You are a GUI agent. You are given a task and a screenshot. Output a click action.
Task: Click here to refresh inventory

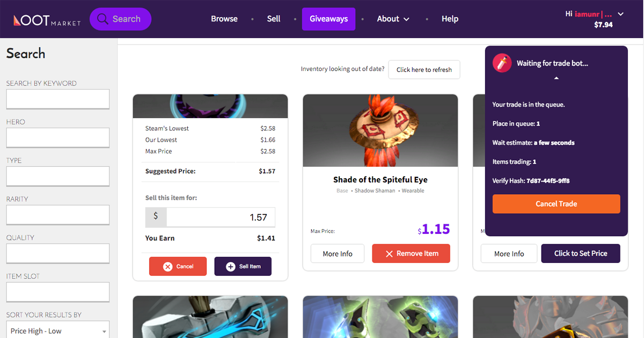click(x=424, y=70)
